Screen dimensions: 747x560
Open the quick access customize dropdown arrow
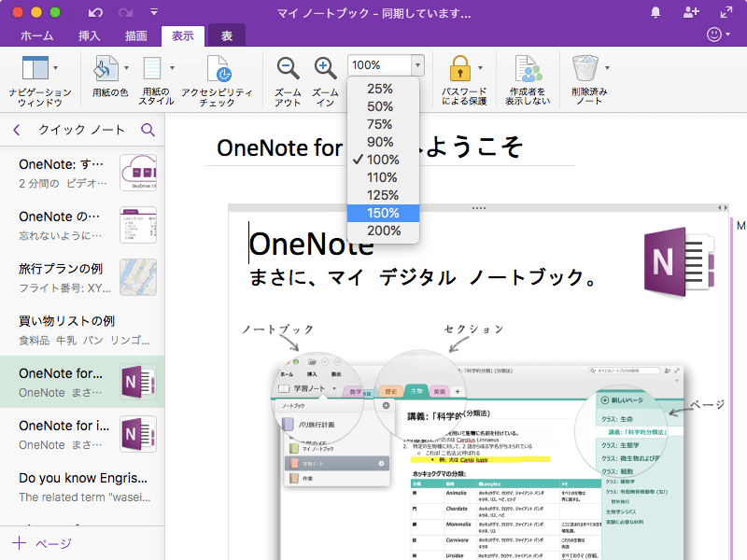click(154, 12)
